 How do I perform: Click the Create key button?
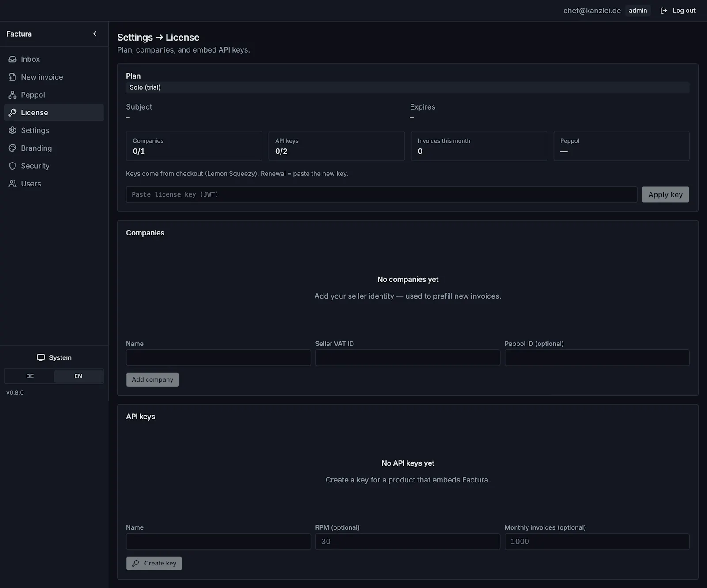[x=154, y=563]
